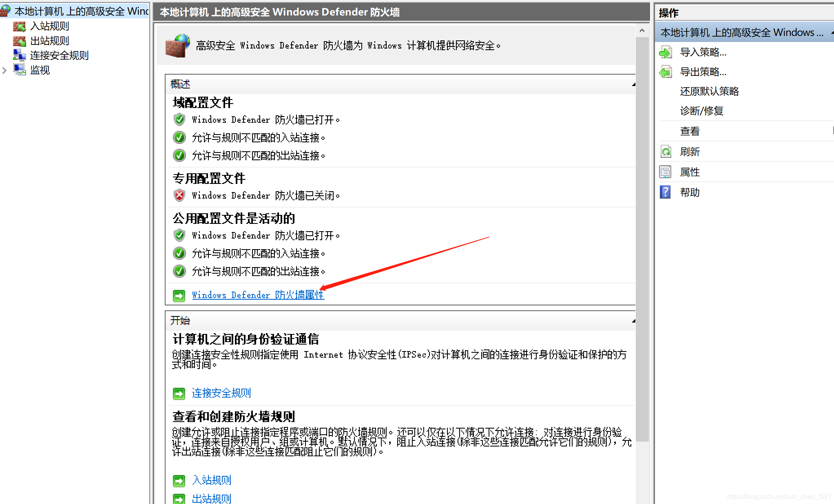Click the 专用配置文件 heading text
This screenshot has width=834, height=504.
pyautogui.click(x=209, y=178)
